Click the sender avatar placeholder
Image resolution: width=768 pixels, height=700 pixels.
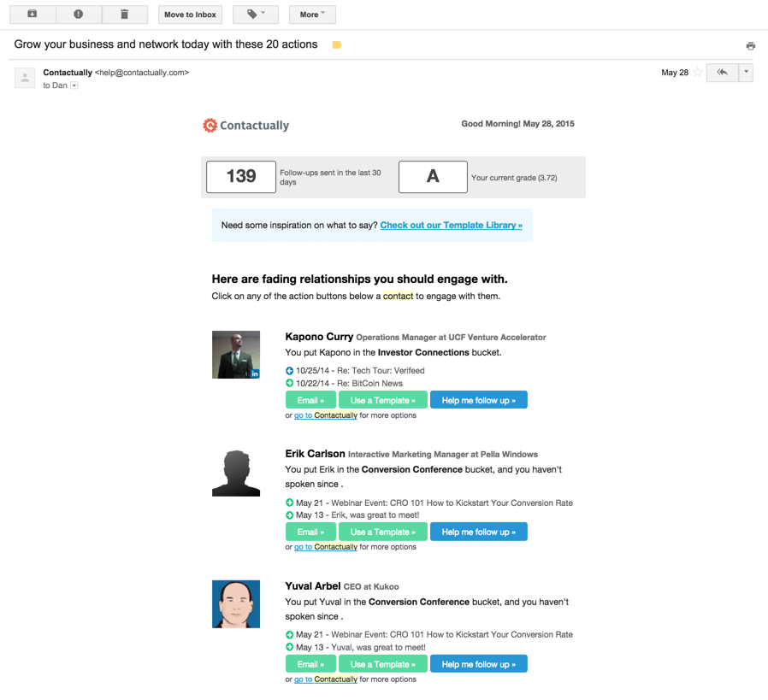25,77
